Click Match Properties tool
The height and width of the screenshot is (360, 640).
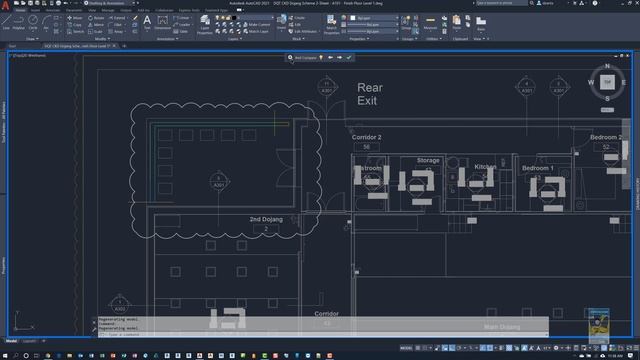pos(331,24)
